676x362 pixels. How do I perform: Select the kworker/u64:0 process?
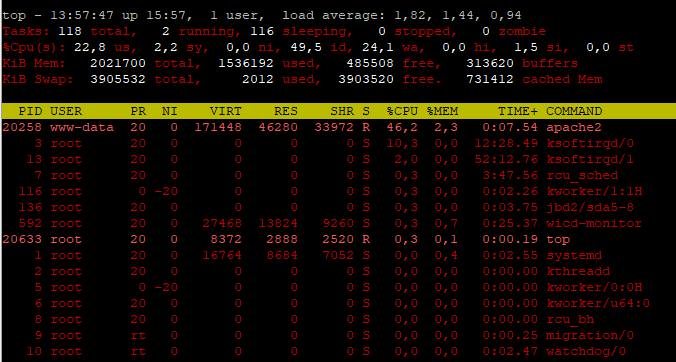(x=598, y=303)
